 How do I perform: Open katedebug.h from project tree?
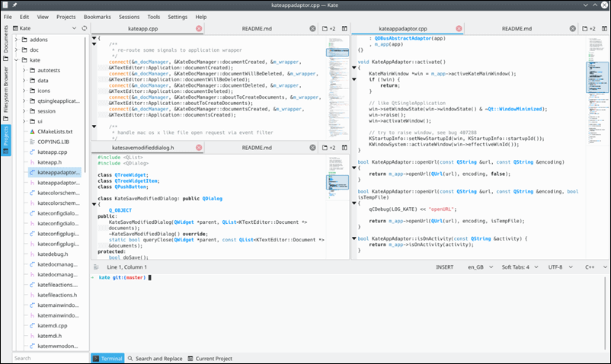[53, 254]
